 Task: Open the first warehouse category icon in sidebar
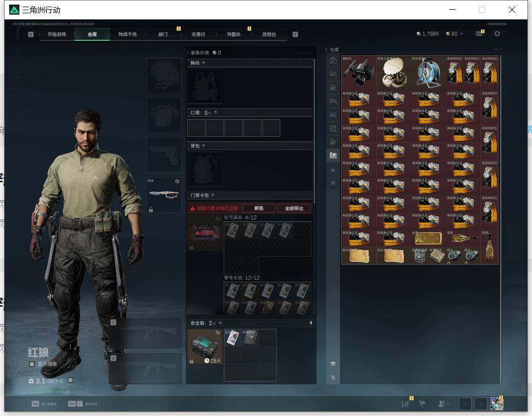point(333,61)
